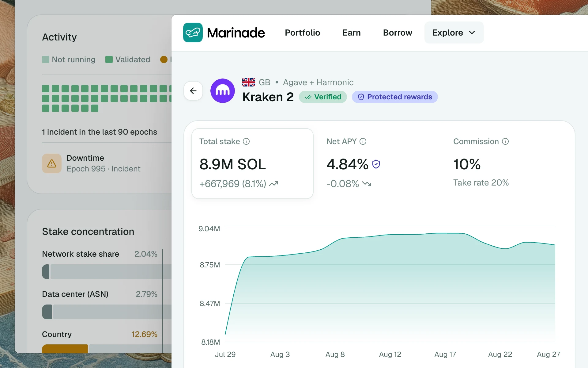Image resolution: width=588 pixels, height=368 pixels.
Task: Click the Verified badge
Action: click(x=323, y=97)
